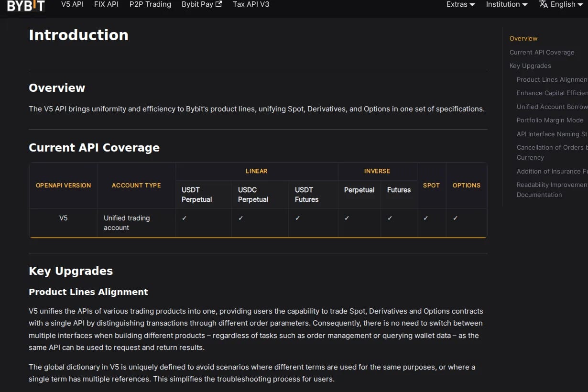This screenshot has height=392, width=588.
Task: Click the LINEAR group header in the table
Action: [257, 171]
